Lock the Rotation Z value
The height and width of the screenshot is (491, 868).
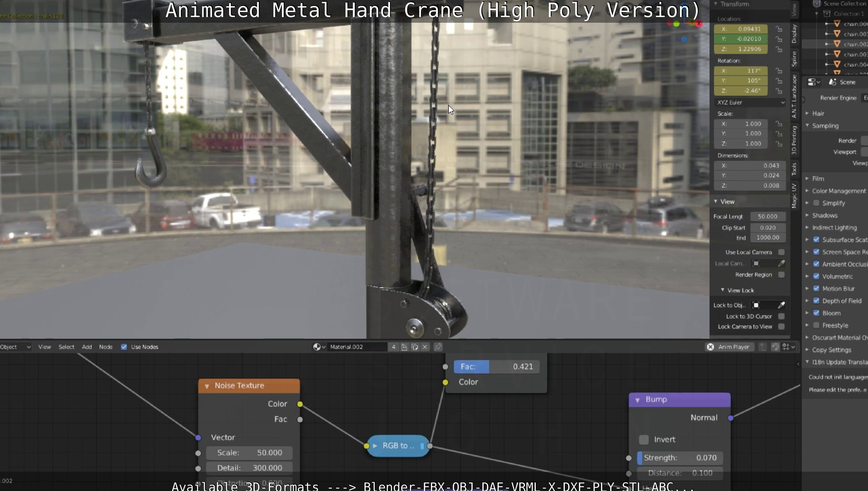[x=779, y=91]
